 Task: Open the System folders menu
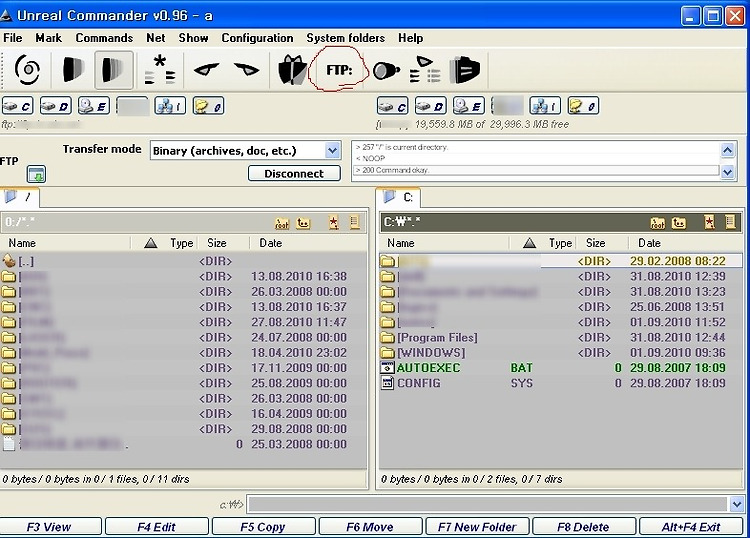(345, 38)
